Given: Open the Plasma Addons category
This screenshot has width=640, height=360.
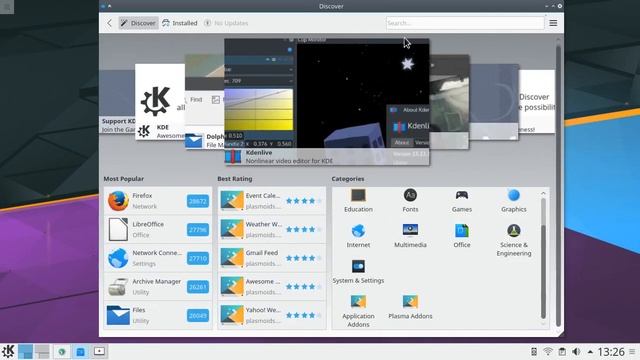Looking at the screenshot, I should [410, 307].
